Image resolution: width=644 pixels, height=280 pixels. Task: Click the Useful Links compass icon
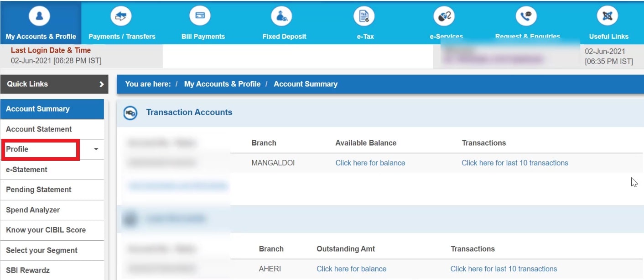[x=608, y=15]
